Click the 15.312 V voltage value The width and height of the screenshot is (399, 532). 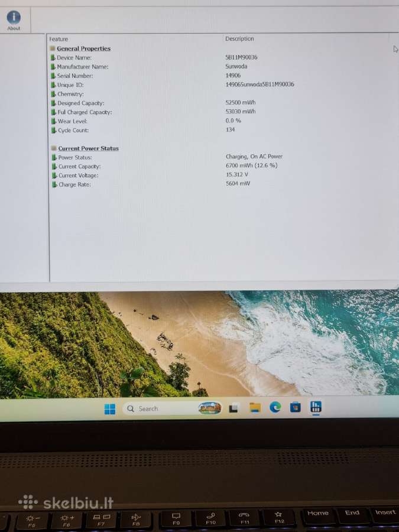point(237,174)
